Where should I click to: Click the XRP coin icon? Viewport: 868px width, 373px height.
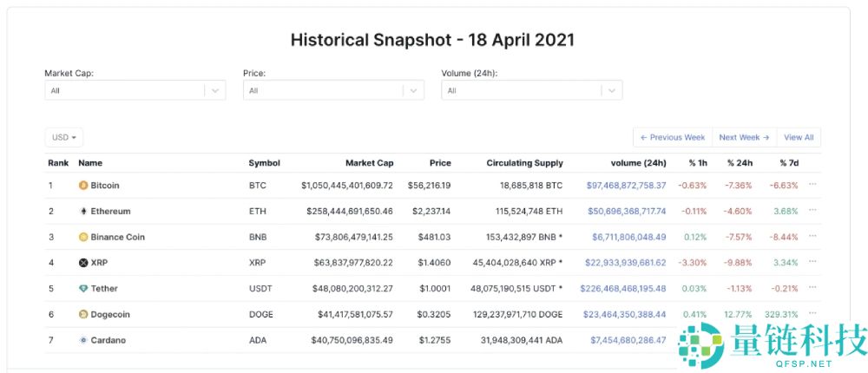[x=83, y=263]
